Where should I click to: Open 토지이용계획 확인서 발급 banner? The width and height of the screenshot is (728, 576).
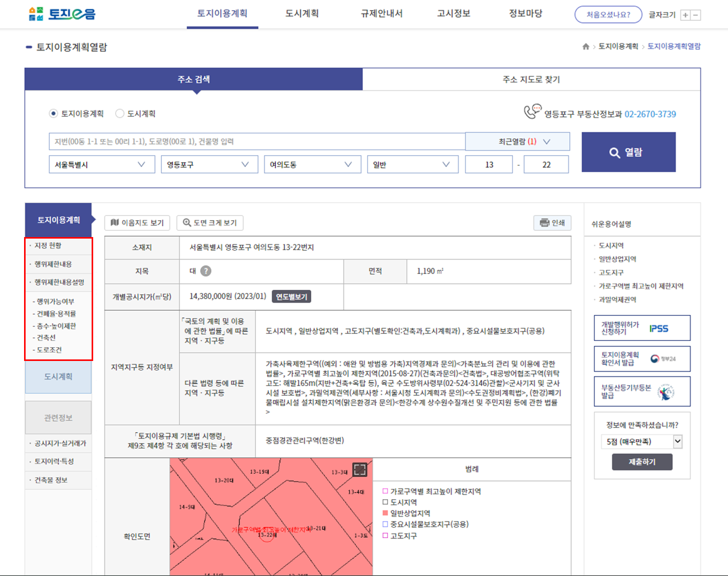point(642,358)
